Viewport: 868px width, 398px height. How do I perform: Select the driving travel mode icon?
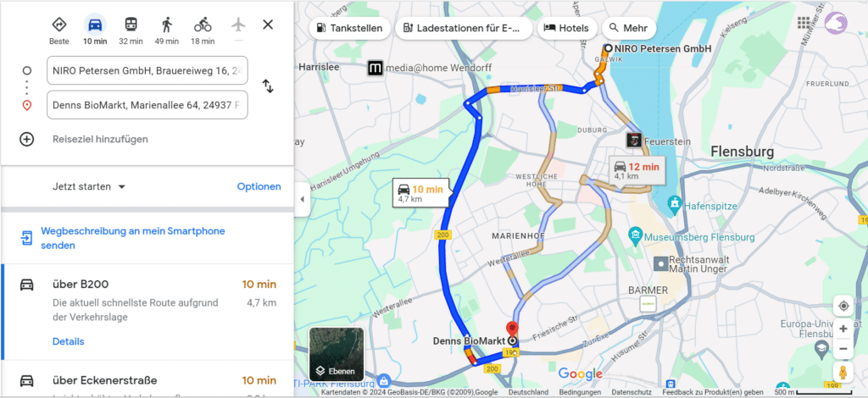(95, 25)
